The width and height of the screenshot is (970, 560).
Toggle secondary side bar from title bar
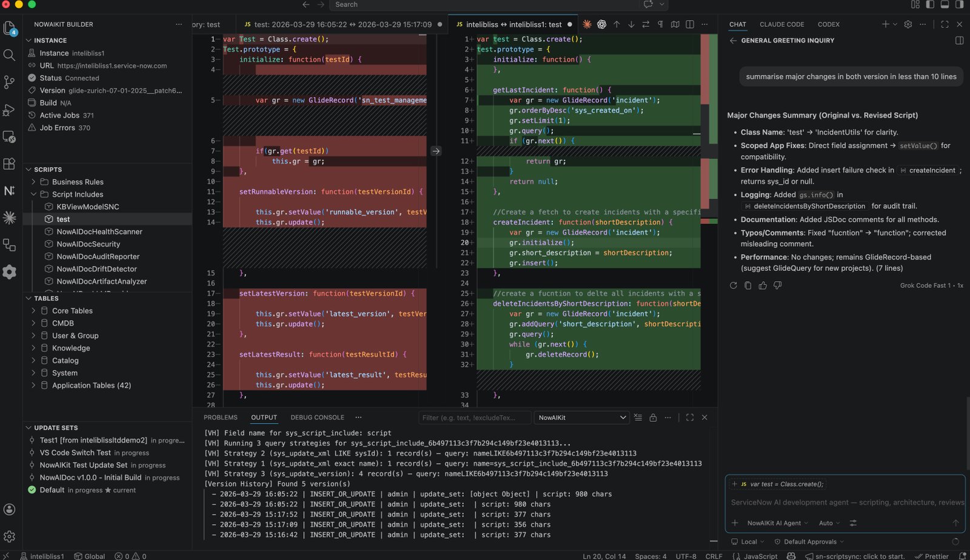point(959,4)
